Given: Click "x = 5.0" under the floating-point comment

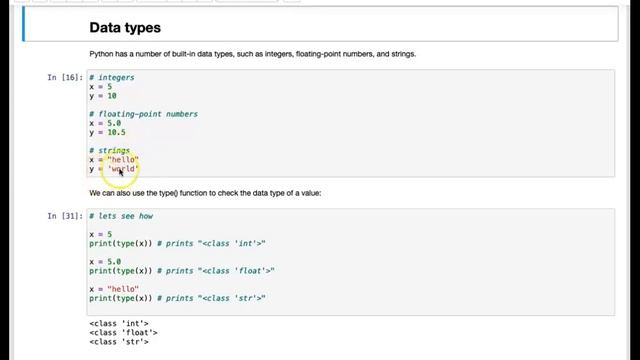Looking at the screenshot, I should (105, 123).
